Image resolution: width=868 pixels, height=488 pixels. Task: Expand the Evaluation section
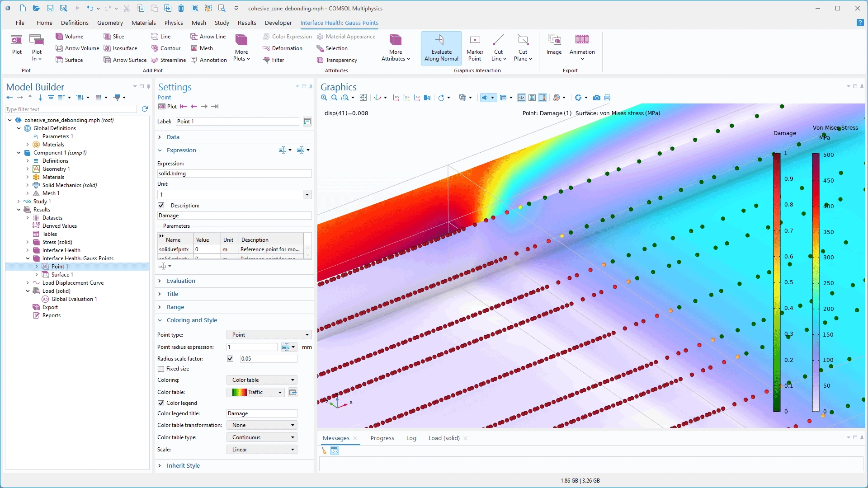pos(181,281)
